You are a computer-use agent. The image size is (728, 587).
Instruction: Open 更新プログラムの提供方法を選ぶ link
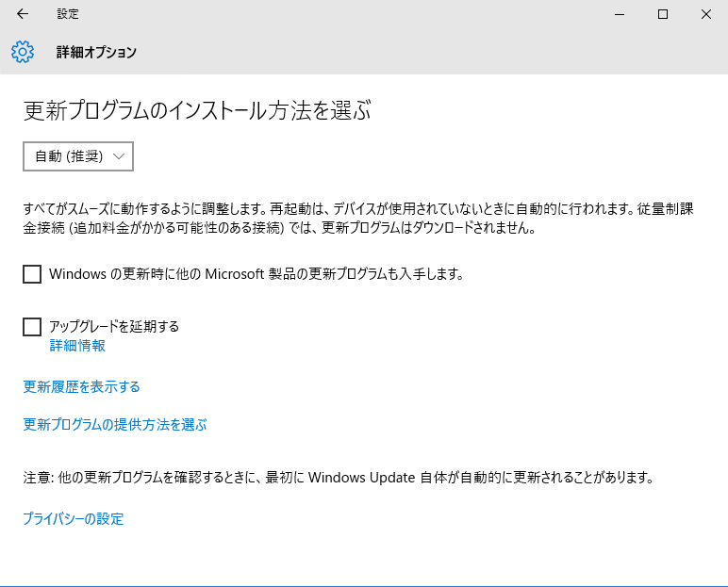click(x=115, y=424)
